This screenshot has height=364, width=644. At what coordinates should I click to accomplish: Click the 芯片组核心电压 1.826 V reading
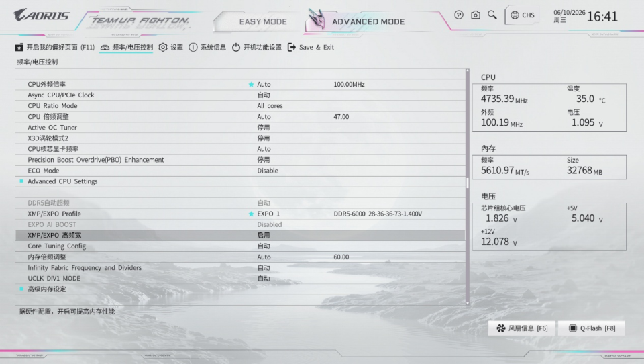[501, 218]
